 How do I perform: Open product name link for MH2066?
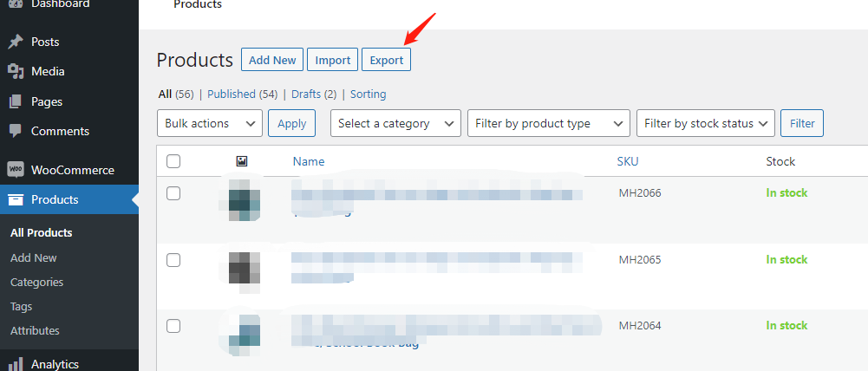pos(437,197)
